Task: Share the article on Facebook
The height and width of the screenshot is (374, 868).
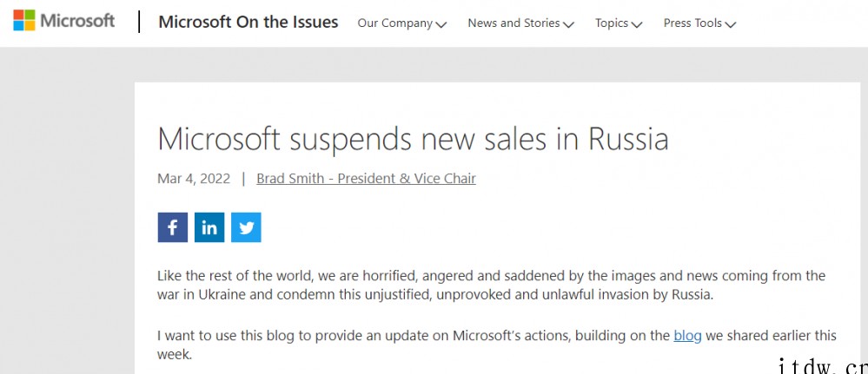Action: 173,227
